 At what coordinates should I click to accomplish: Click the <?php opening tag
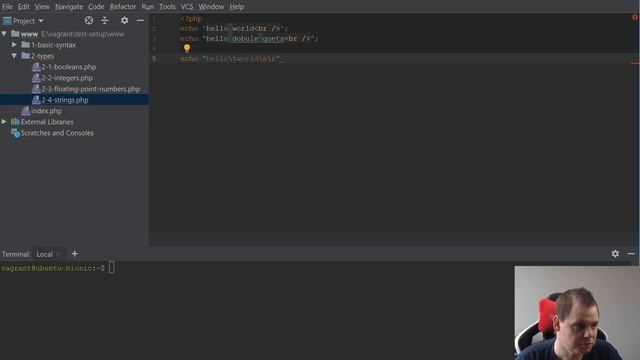191,19
